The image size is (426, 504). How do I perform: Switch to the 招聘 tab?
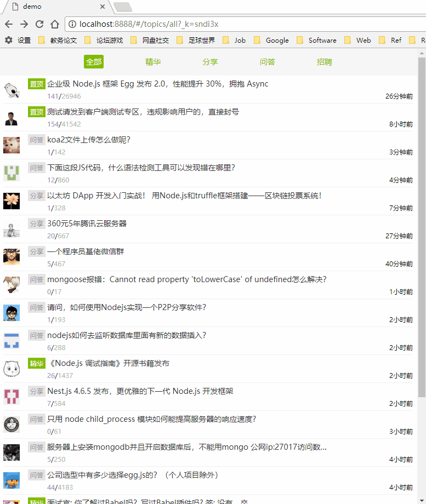pos(325,62)
